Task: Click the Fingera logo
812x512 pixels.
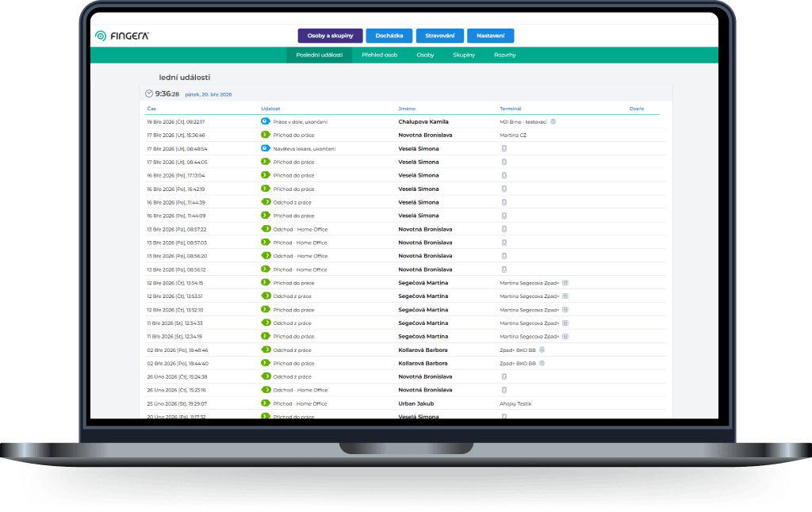Action: tap(122, 36)
